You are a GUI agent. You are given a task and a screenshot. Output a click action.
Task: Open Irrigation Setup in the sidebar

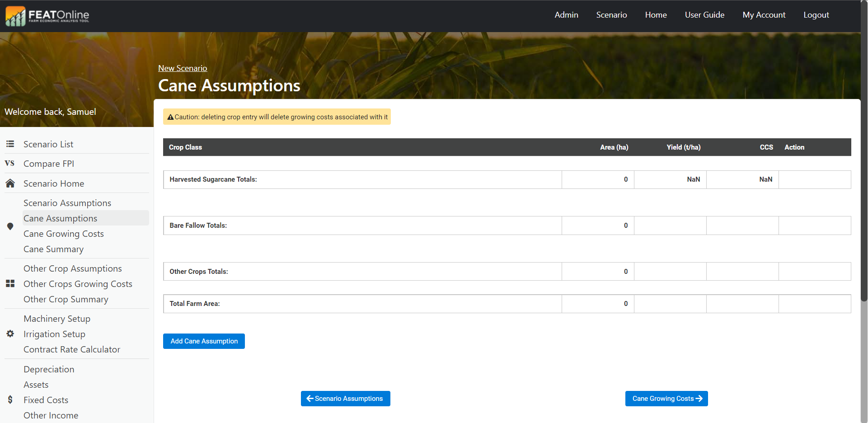pos(54,334)
